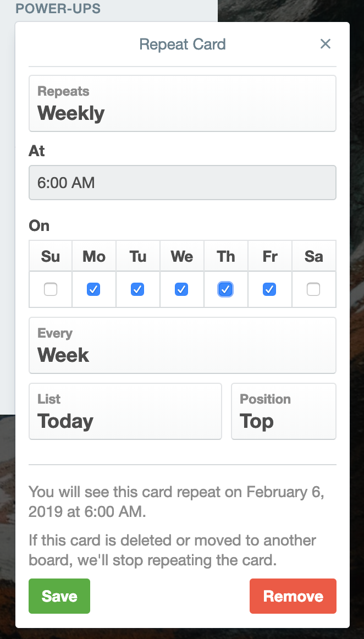
Task: Uncheck the Wednesday checkbox
Action: [x=182, y=289]
